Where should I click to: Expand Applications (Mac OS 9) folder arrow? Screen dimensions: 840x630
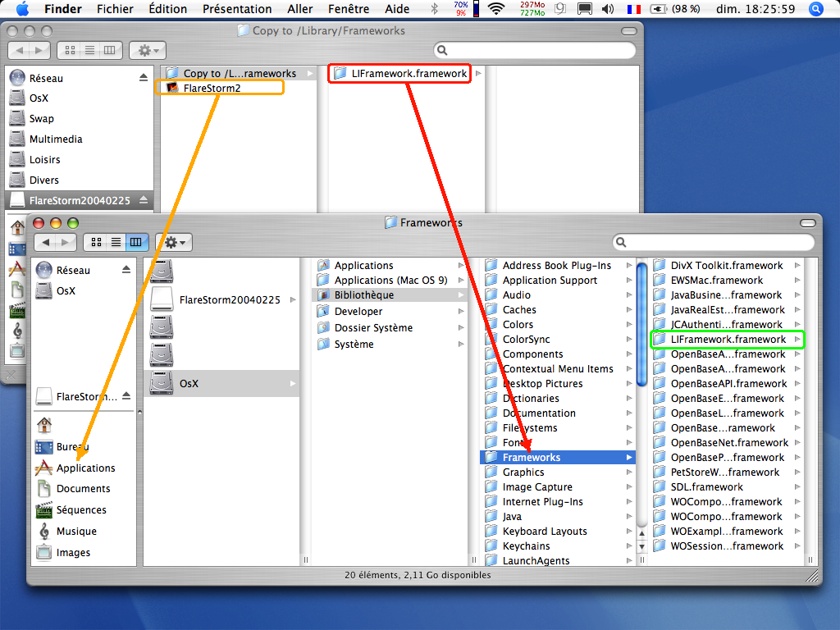pyautogui.click(x=461, y=281)
